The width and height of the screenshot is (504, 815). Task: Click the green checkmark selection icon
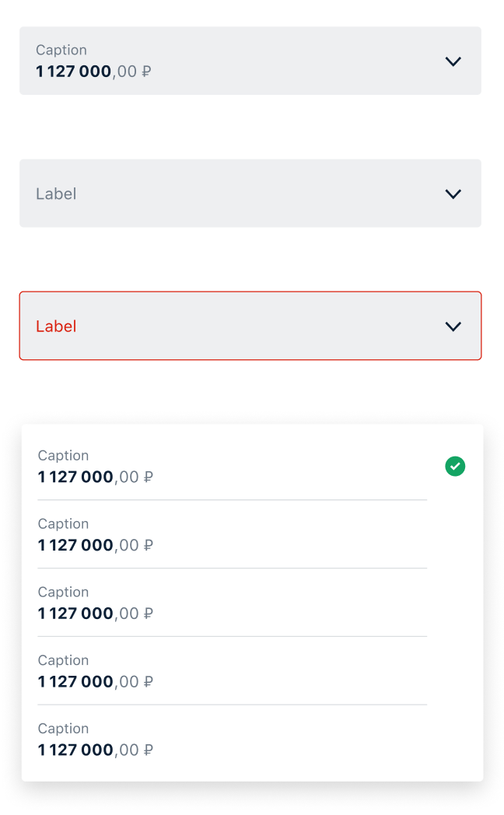click(x=455, y=466)
